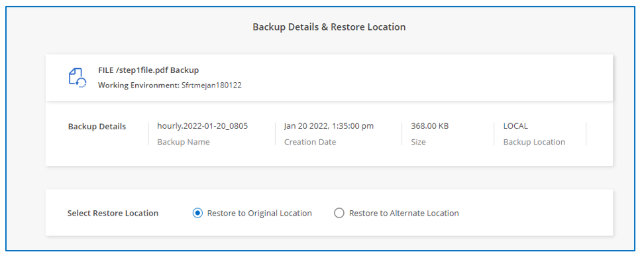Click the creation date Jan 20 2022 value
Screen dimensions: 644x258
[x=329, y=126]
